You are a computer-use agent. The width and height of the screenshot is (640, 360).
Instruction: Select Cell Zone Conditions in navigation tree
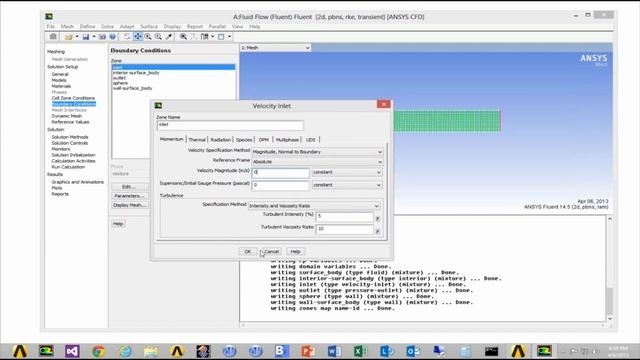tap(73, 98)
